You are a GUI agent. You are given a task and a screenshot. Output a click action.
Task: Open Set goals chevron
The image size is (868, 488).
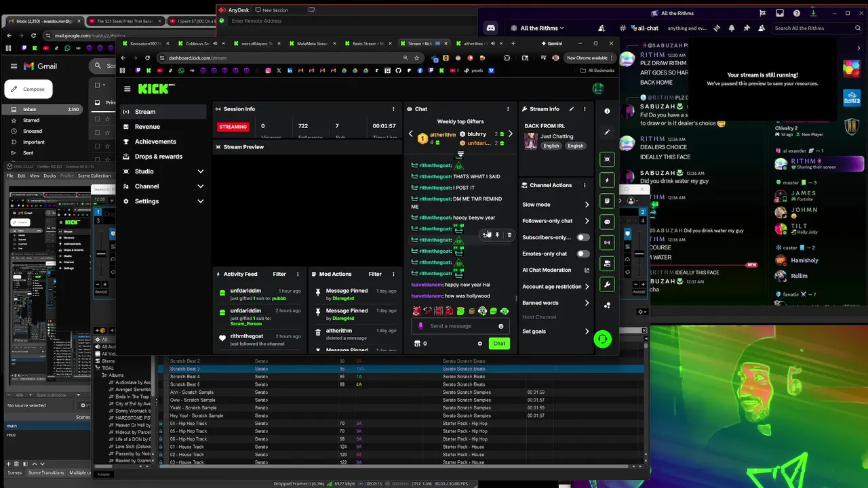click(587, 331)
